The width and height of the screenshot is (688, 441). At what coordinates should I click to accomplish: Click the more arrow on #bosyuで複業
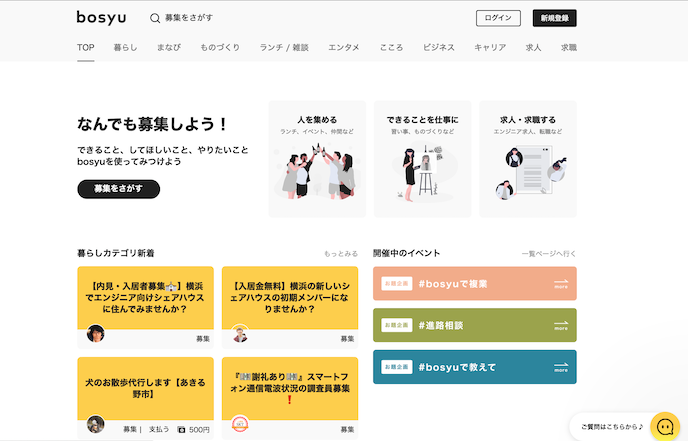coord(560,285)
